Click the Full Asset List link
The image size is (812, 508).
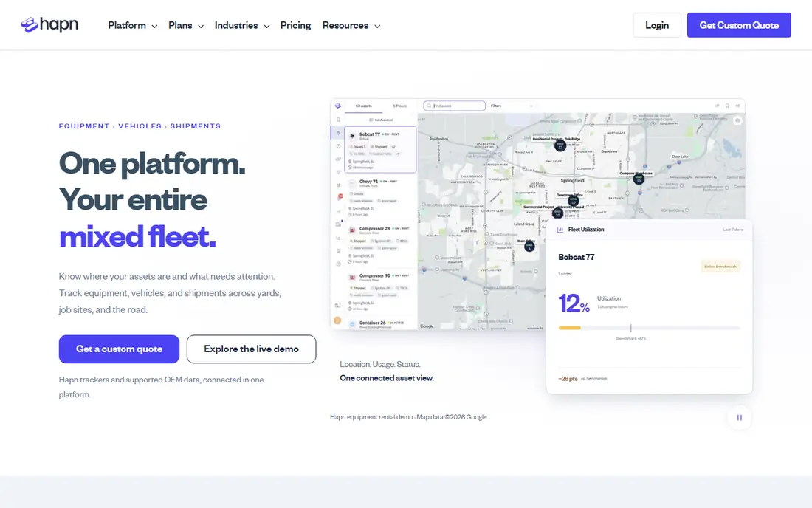point(381,120)
